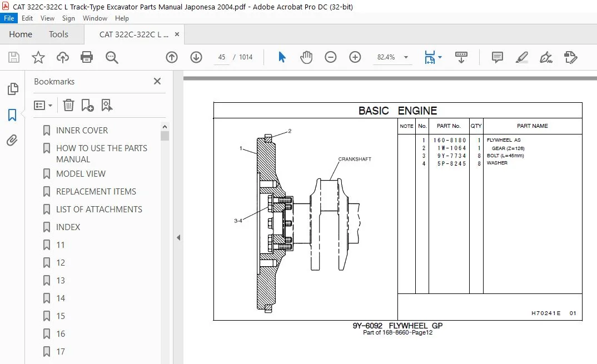The image size is (597, 364).
Task: Add file to starred favorites
Action: (x=38, y=57)
